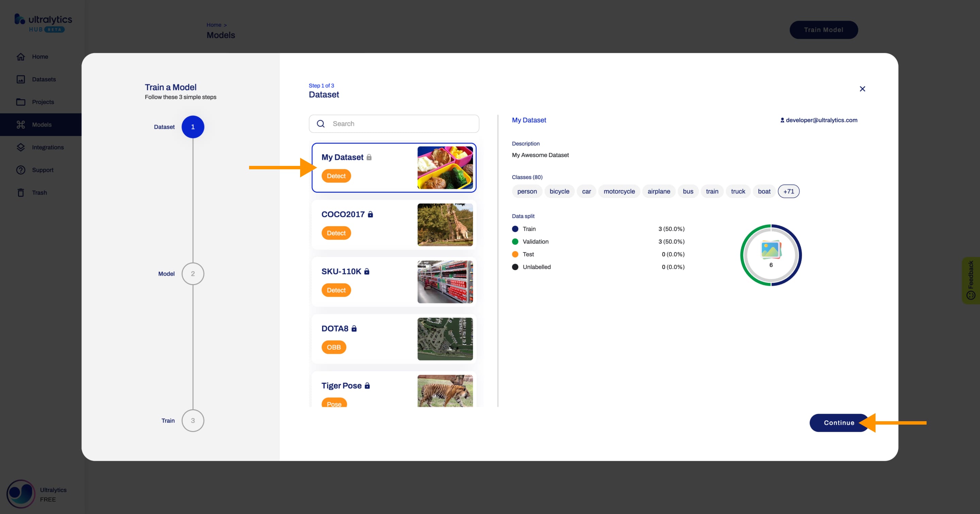Click the search icon in dataset panel
This screenshot has width=980, height=514.
320,124
